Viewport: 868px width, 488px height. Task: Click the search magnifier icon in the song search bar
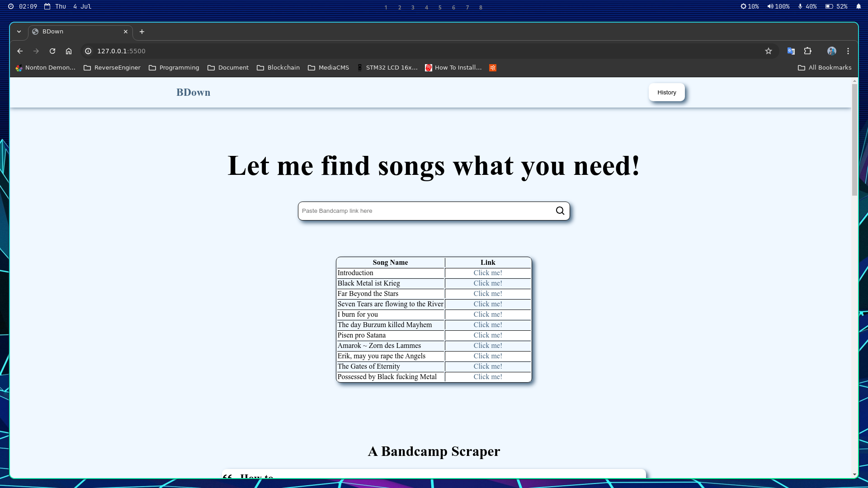click(560, 211)
